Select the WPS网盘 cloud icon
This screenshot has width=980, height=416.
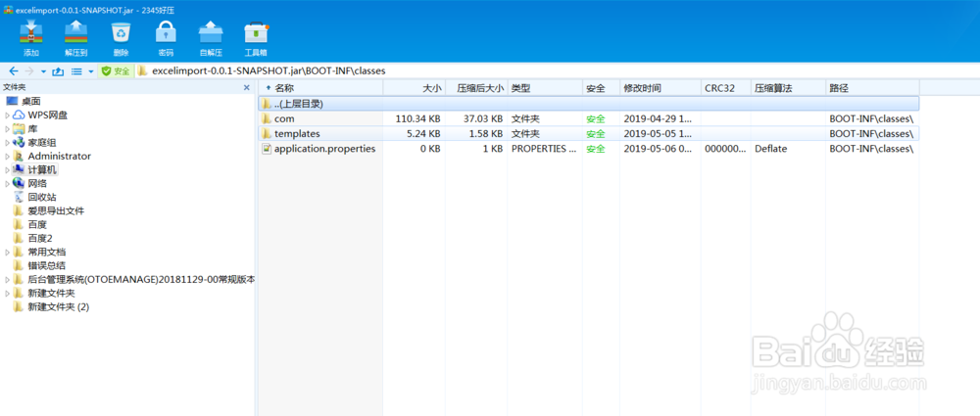[x=19, y=115]
